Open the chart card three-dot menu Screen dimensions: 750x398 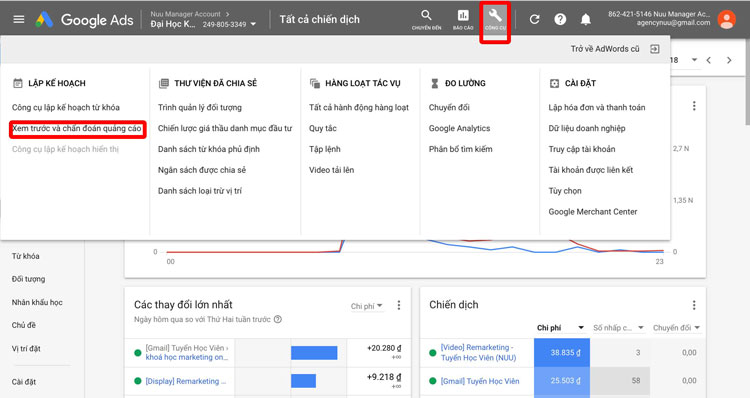(x=694, y=106)
